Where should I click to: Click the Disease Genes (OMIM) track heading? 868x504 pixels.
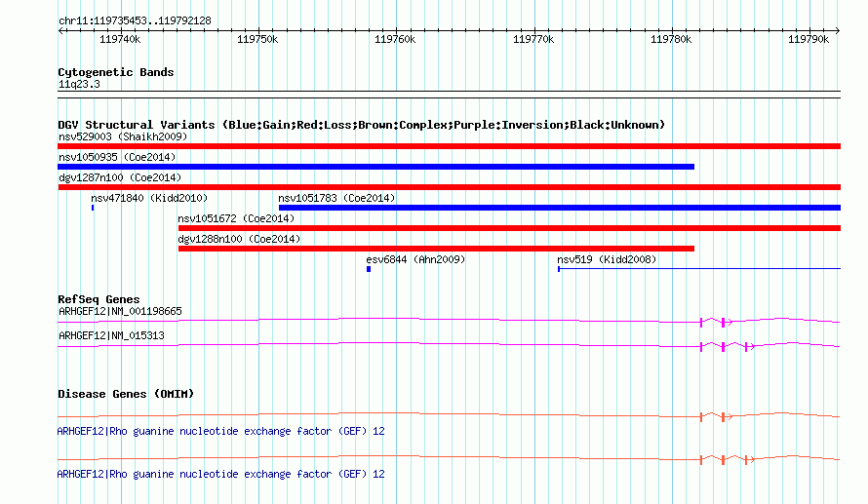[x=126, y=394]
